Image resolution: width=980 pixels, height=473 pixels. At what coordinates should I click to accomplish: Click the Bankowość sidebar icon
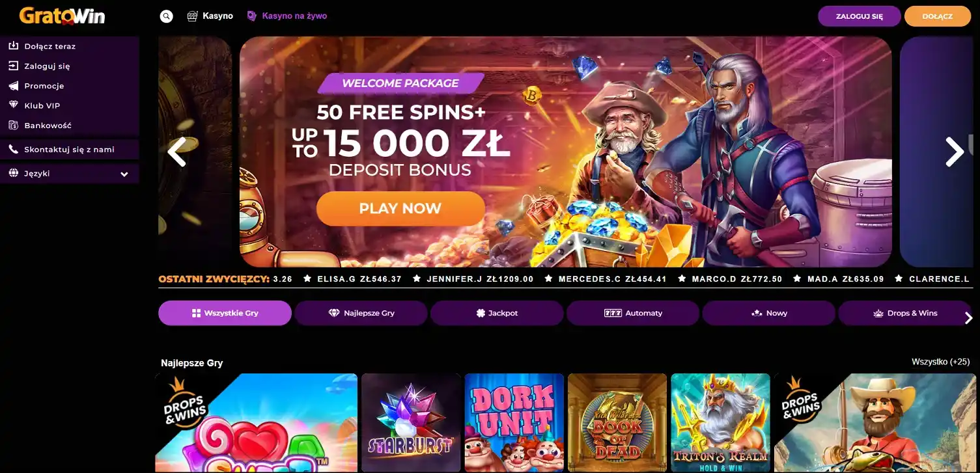pyautogui.click(x=13, y=126)
